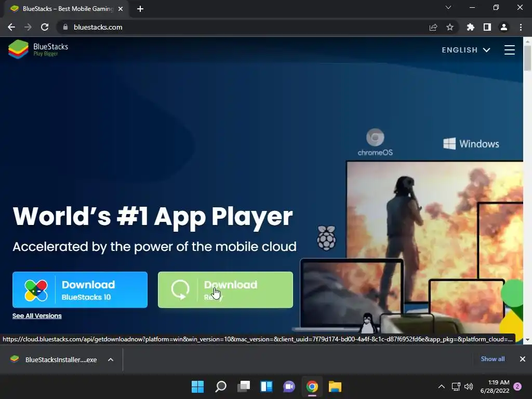Open the Widgets taskbar icon
Viewport: 532px width, 399px height.
coord(267,387)
